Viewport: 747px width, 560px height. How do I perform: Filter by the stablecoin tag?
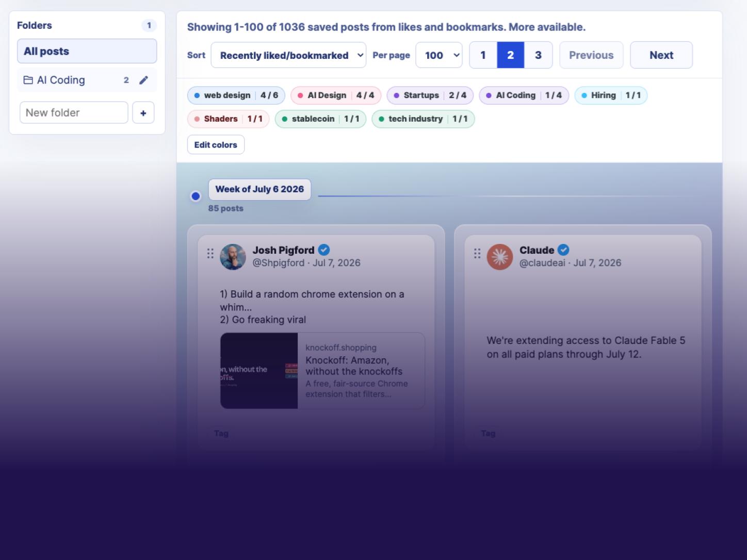(x=321, y=119)
